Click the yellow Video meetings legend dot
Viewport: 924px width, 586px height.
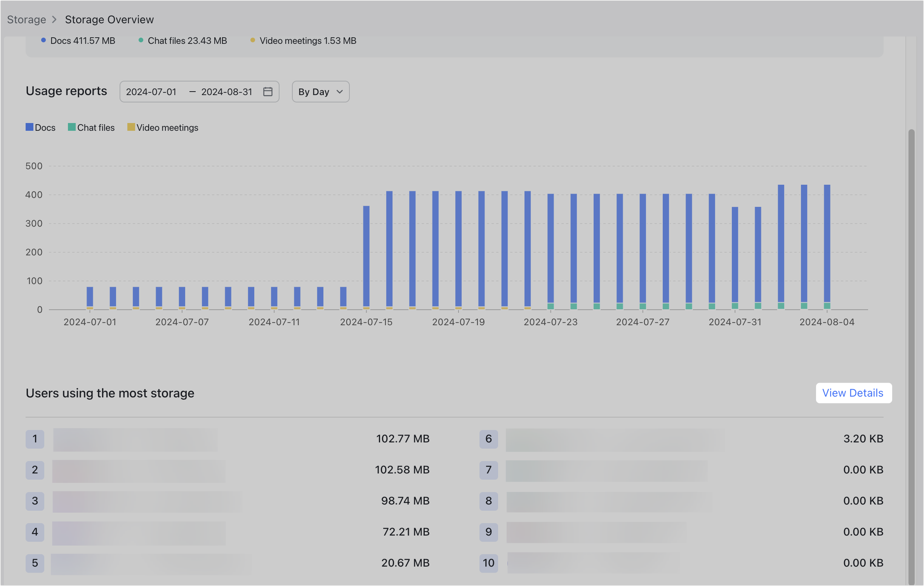click(252, 40)
